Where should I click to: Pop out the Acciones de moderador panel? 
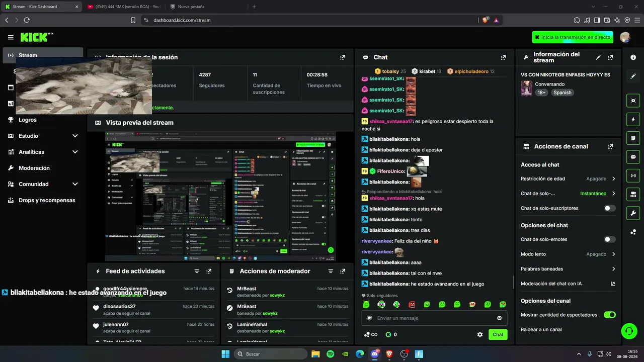pyautogui.click(x=343, y=271)
